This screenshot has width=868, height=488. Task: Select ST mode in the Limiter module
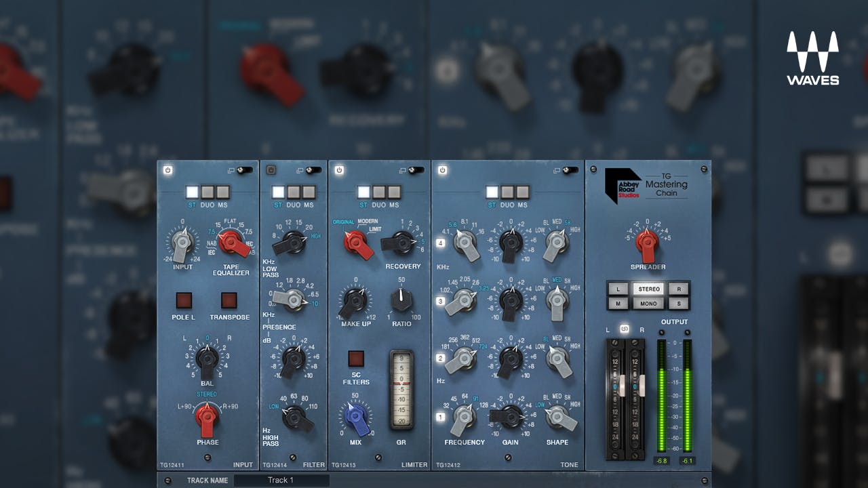[363, 192]
